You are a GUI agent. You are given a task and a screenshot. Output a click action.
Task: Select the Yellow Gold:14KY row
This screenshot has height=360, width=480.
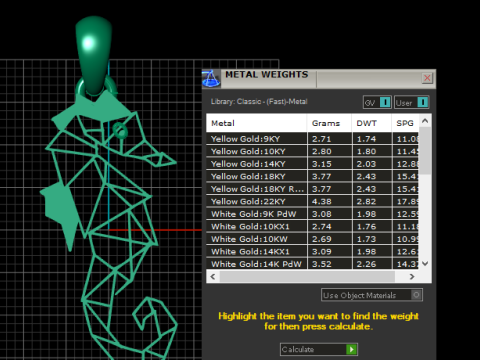[x=313, y=164]
